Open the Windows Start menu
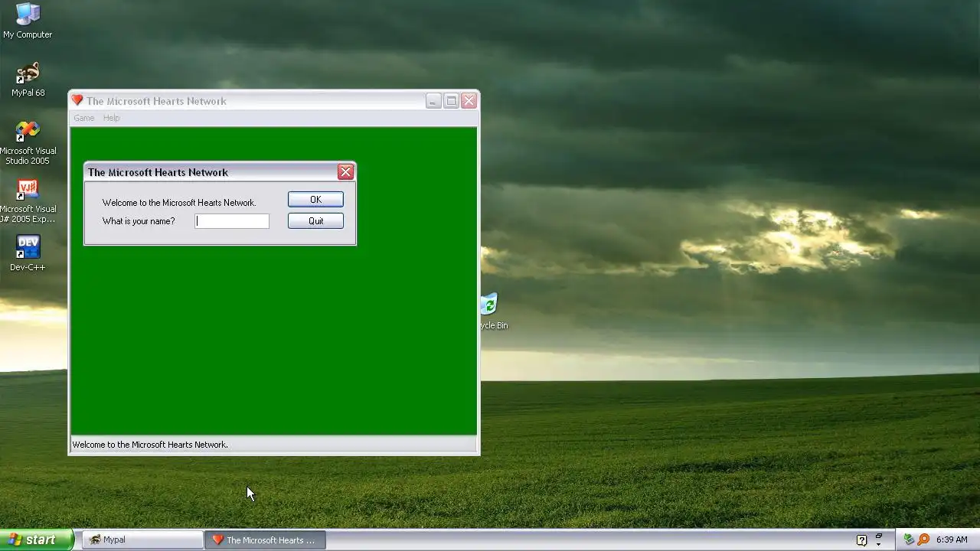Screen dimensions: 980x551 pyautogui.click(x=36, y=540)
